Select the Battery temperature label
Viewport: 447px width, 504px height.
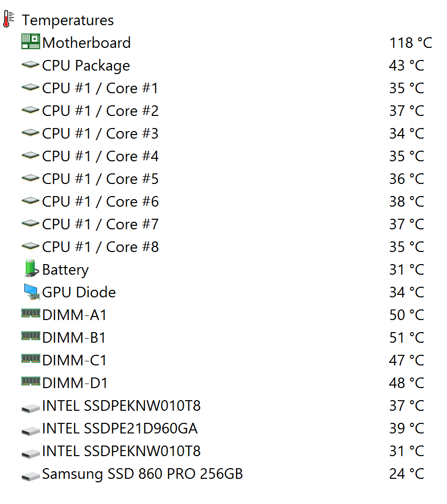[x=66, y=270]
